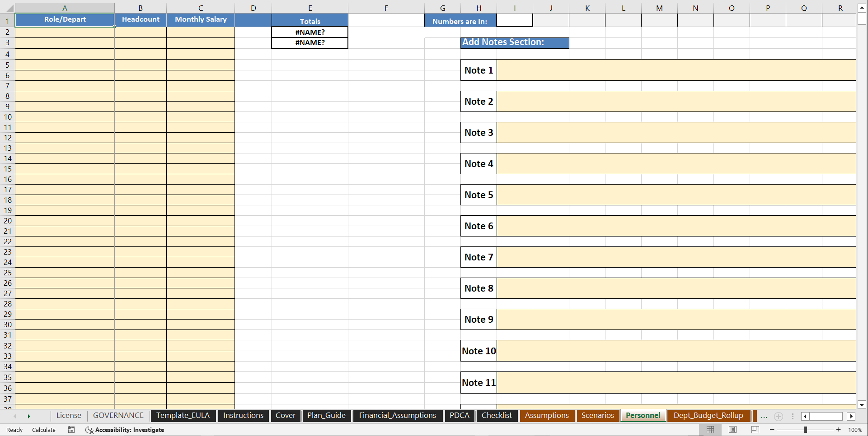The width and height of the screenshot is (868, 436).
Task: Click Calculate in the status bar
Action: (43, 430)
